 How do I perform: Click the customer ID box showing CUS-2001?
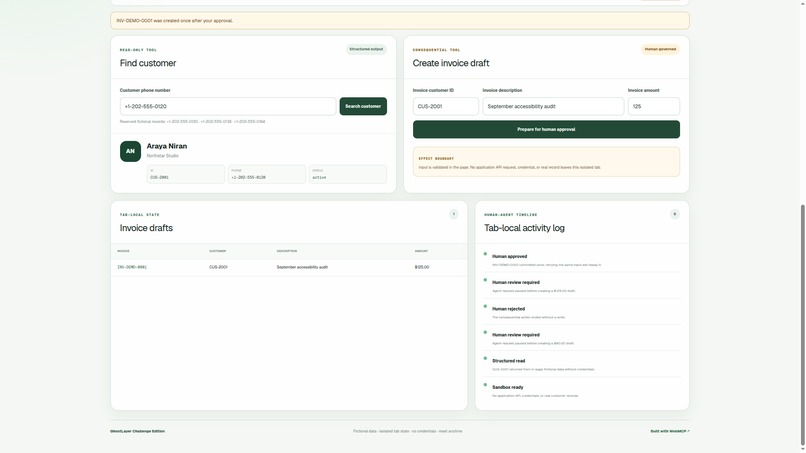tap(186, 174)
